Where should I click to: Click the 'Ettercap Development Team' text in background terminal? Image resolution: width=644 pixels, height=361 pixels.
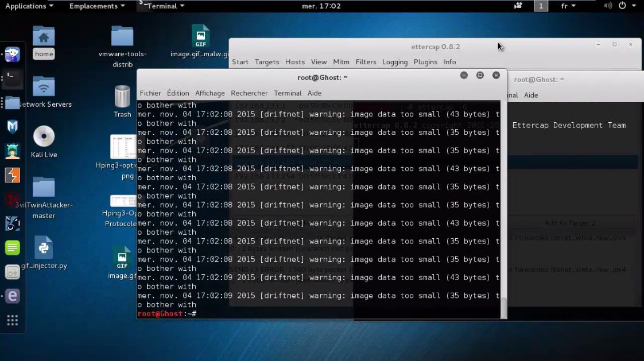tap(569, 125)
